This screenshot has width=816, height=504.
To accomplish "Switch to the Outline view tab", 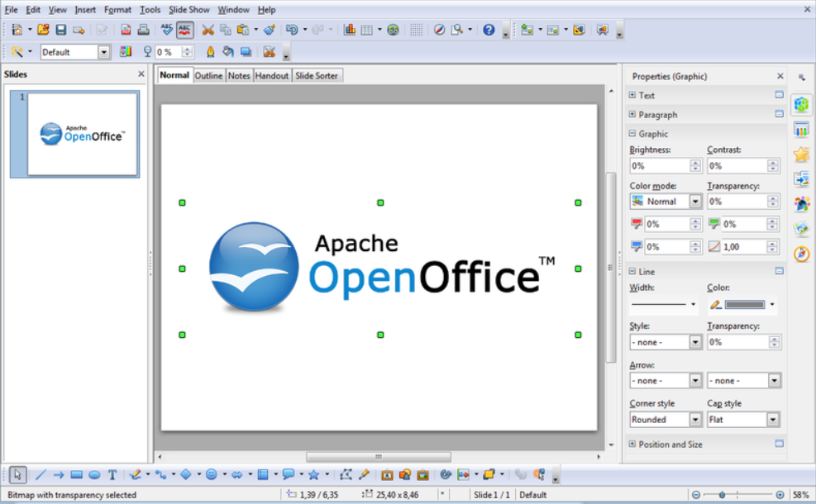I will click(x=209, y=75).
